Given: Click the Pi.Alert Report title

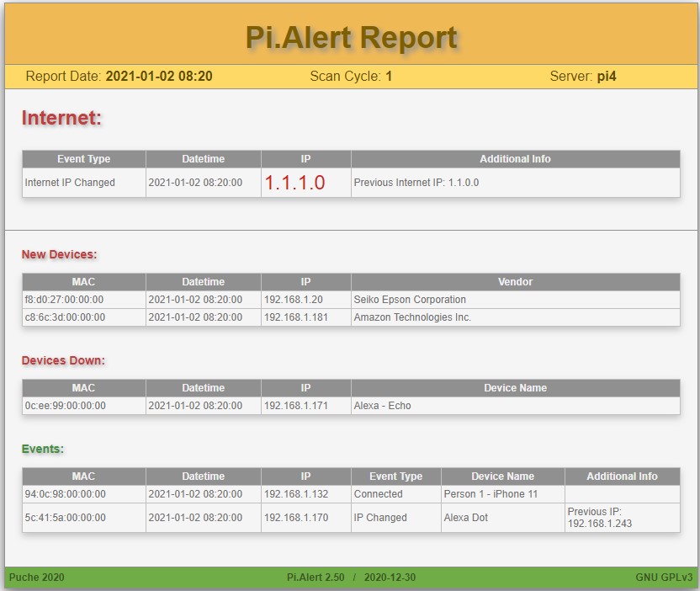Looking at the screenshot, I should (351, 38).
